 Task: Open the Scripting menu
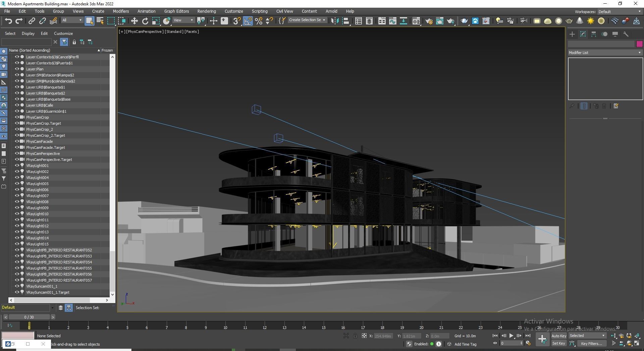[260, 11]
